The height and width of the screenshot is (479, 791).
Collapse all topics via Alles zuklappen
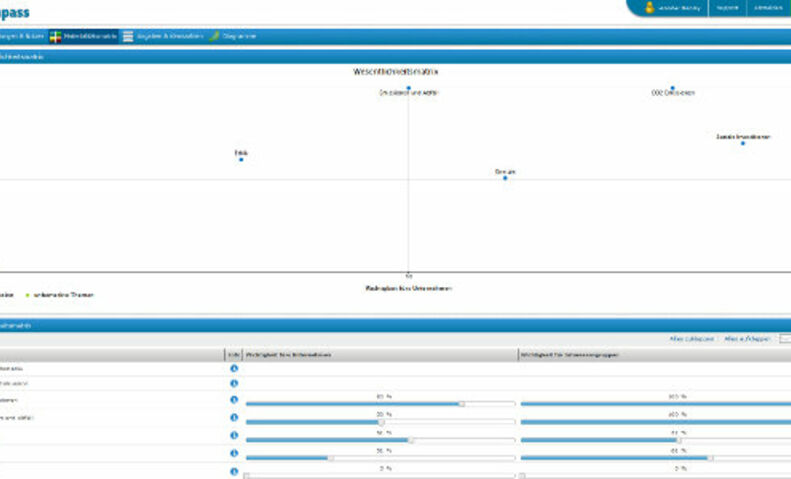pyautogui.click(x=692, y=340)
